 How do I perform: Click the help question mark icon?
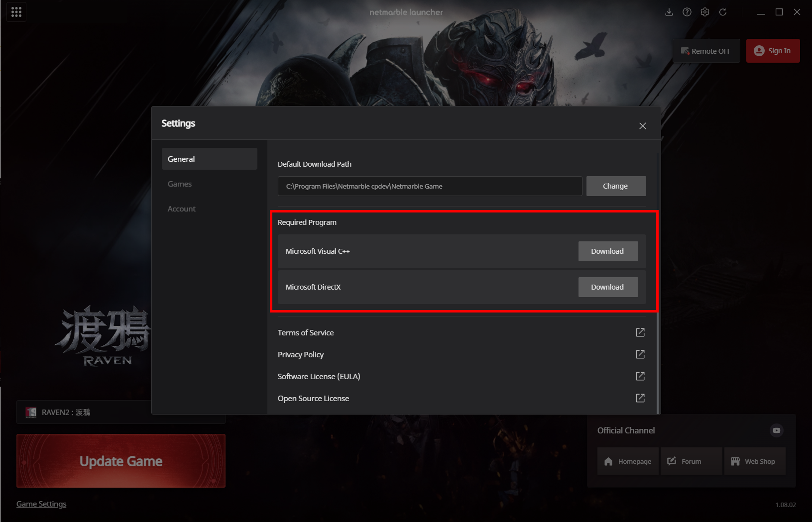pyautogui.click(x=687, y=12)
